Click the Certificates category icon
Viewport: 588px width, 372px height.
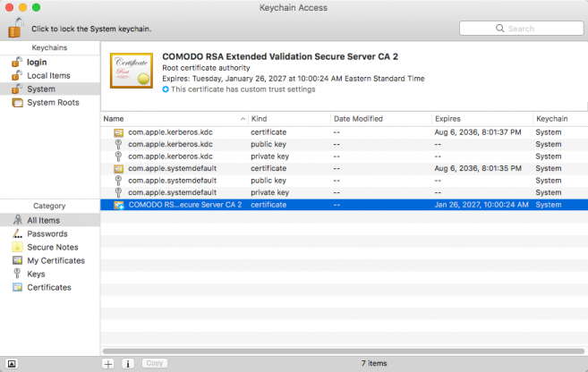tap(17, 287)
